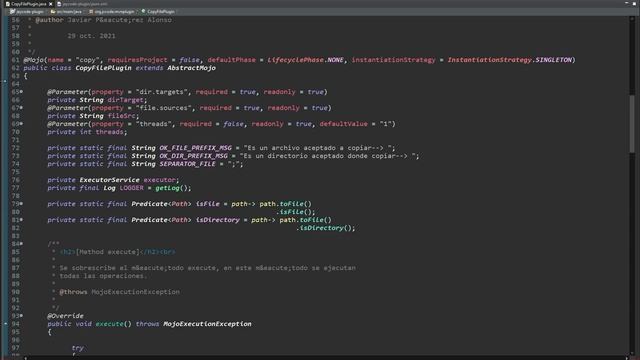Click OK_FILE_PREFIX_MSG constant on line 72

coord(195,148)
